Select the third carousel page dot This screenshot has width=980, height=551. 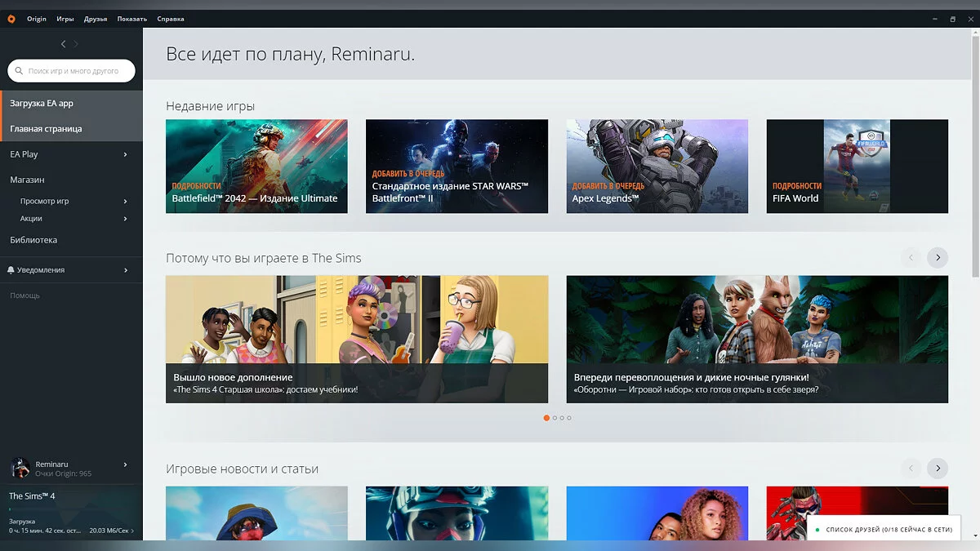(562, 418)
